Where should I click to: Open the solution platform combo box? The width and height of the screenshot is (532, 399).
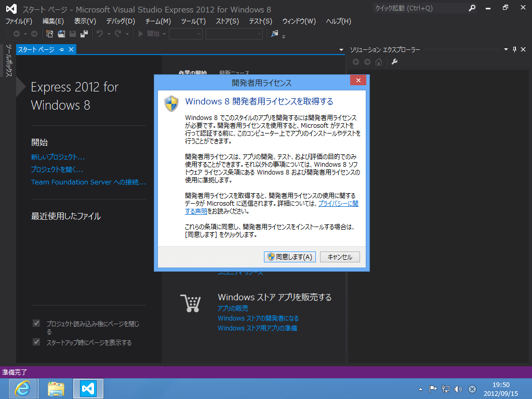234,34
